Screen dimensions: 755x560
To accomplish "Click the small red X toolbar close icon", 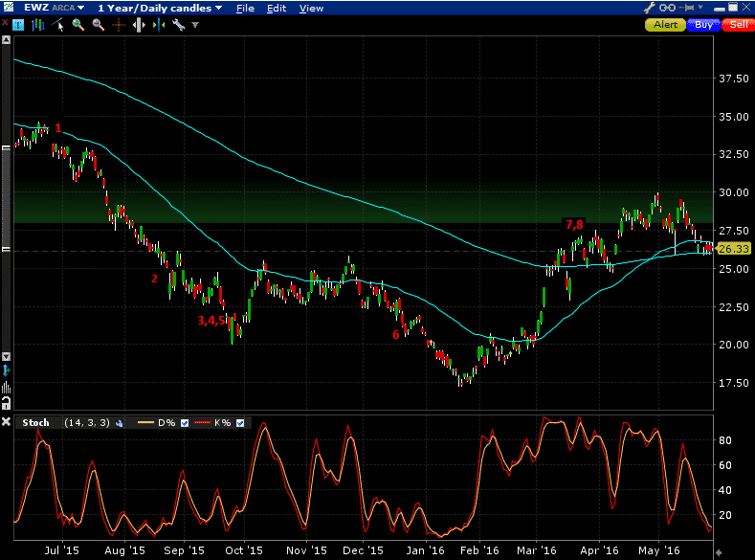I will click(x=5, y=23).
